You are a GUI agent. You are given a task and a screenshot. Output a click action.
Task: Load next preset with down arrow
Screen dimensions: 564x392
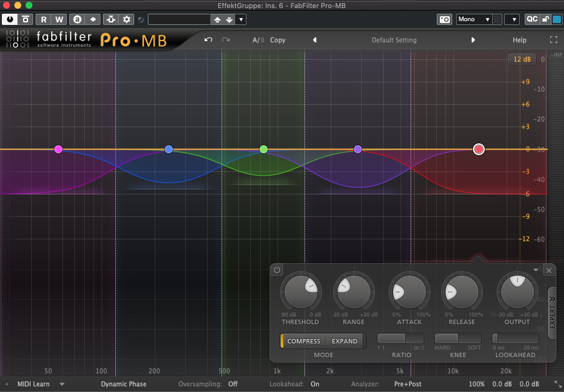(x=230, y=19)
